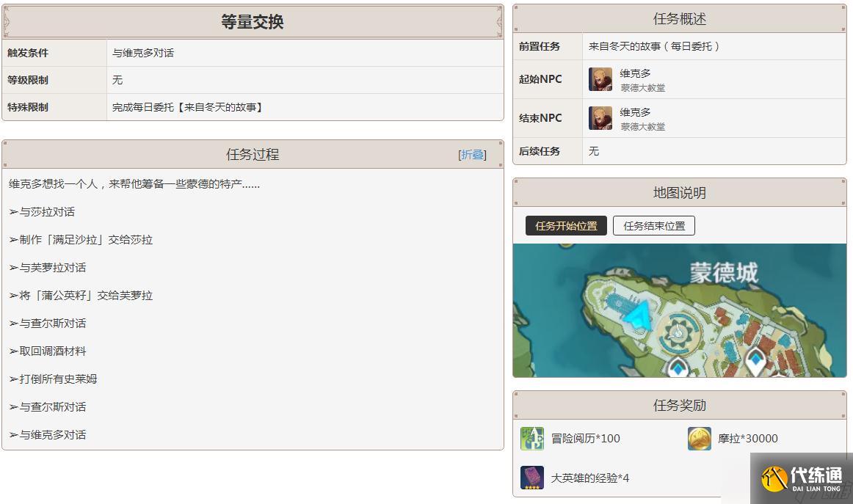Click the 大英雄的经验 purple book icon

coord(531,478)
